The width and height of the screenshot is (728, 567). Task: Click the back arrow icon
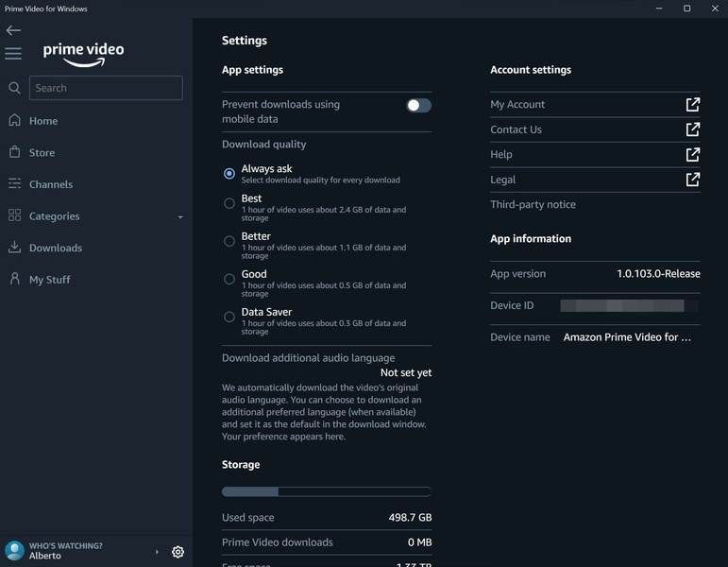click(x=13, y=30)
